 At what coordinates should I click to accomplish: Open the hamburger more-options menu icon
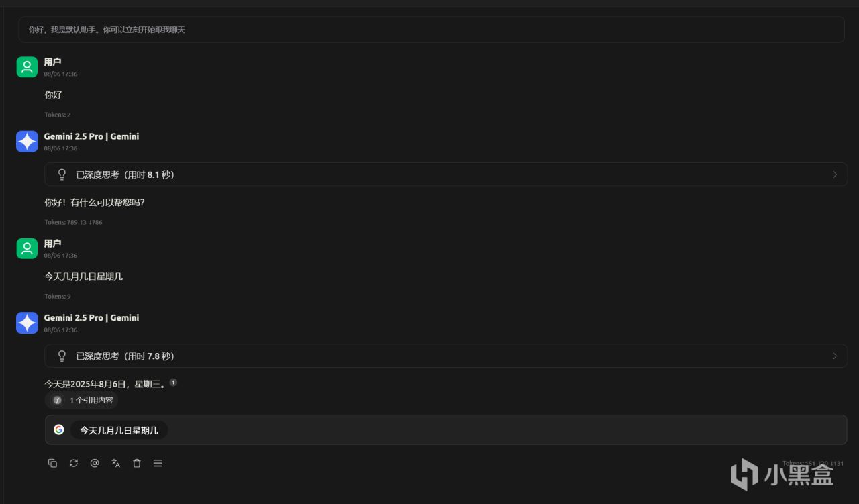click(x=158, y=463)
